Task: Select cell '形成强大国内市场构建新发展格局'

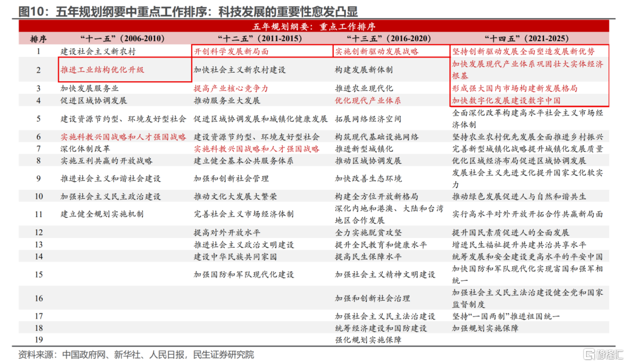Action: coord(515,88)
